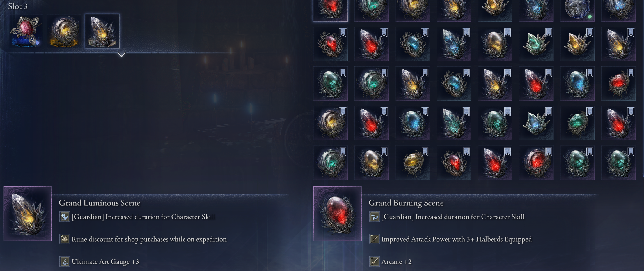Click the Ultimate Art Gauge +3 effect icon
This screenshot has height=271, width=644.
click(x=65, y=262)
